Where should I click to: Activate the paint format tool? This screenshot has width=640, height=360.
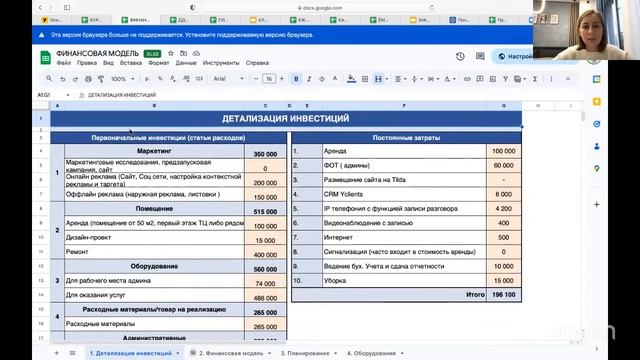[x=101, y=79]
